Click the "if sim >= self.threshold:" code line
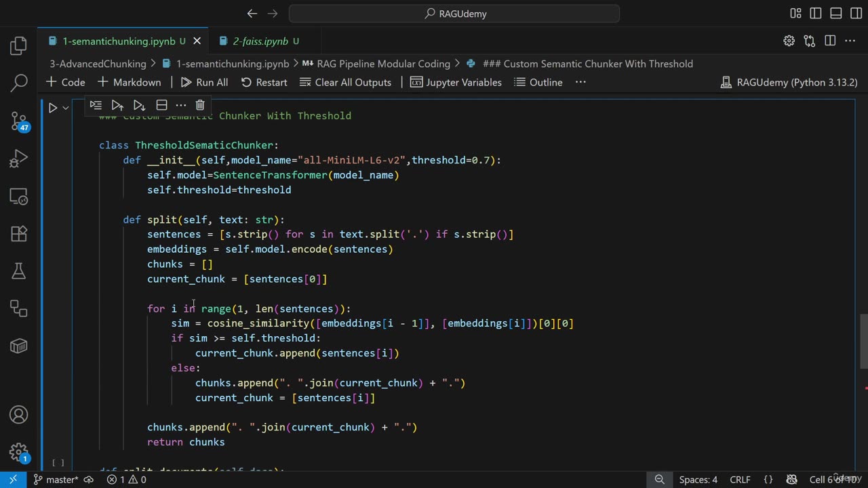 point(245,338)
